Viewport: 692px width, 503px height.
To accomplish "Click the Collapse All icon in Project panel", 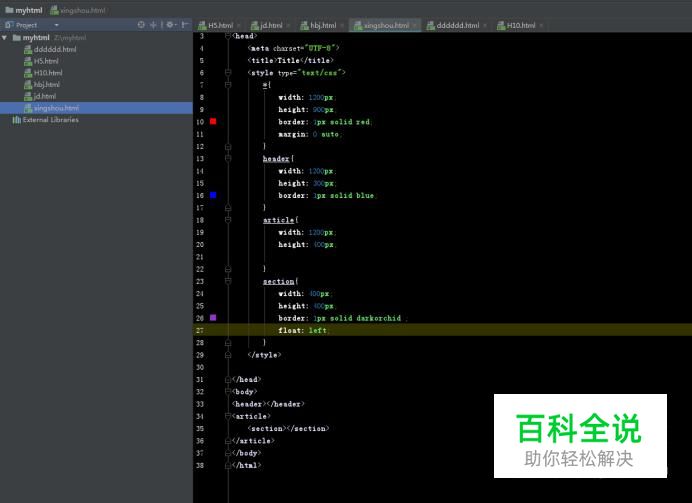I will point(154,25).
